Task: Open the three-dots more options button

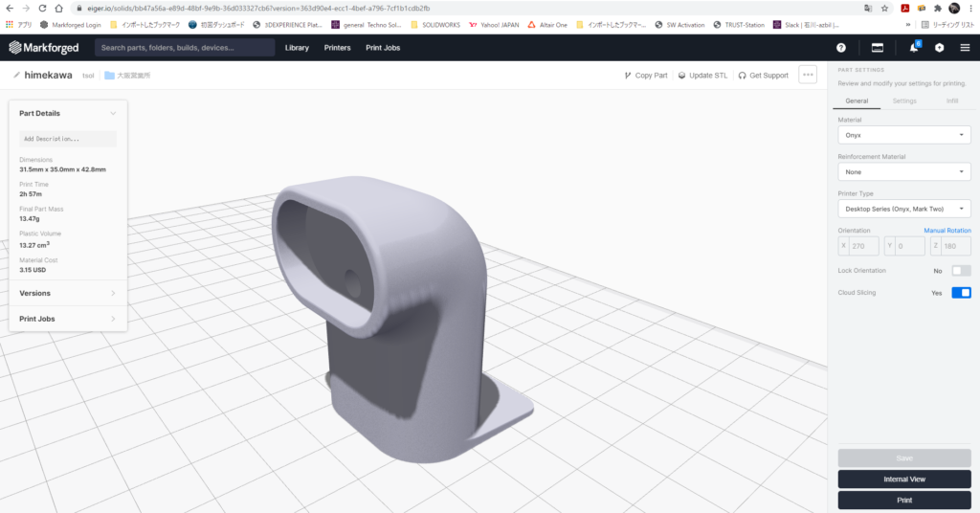Action: pos(808,75)
